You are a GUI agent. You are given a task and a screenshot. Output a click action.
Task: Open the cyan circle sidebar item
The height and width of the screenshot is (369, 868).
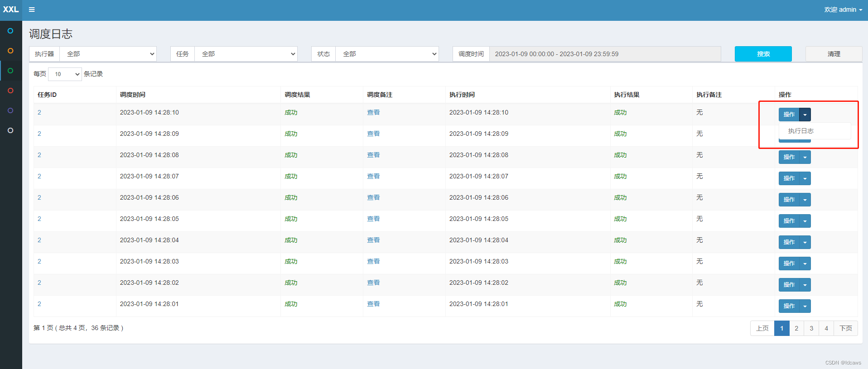10,31
